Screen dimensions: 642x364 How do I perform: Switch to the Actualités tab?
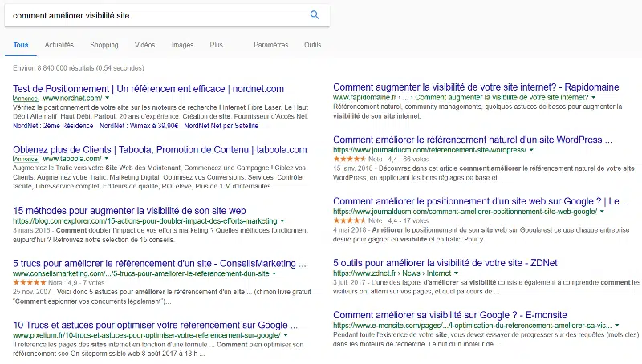(x=59, y=46)
